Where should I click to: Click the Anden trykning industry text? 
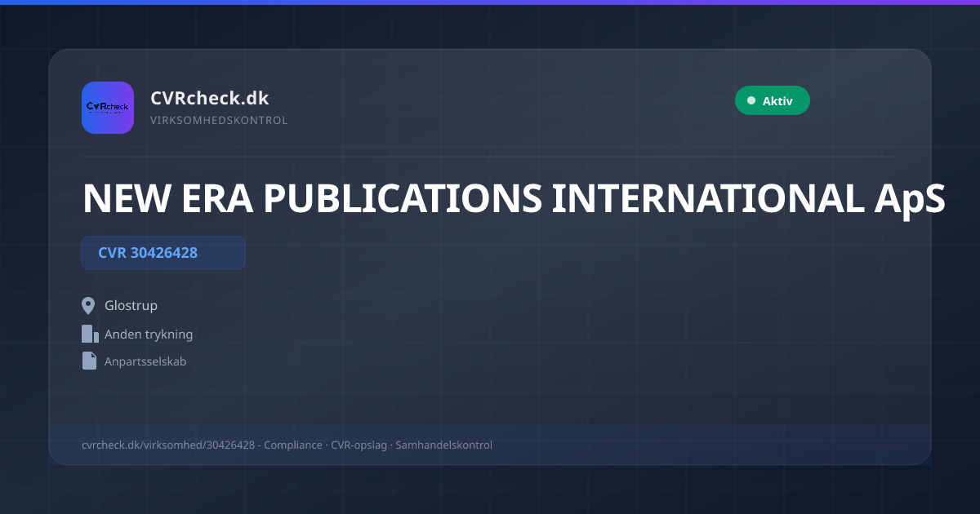pyautogui.click(x=149, y=335)
